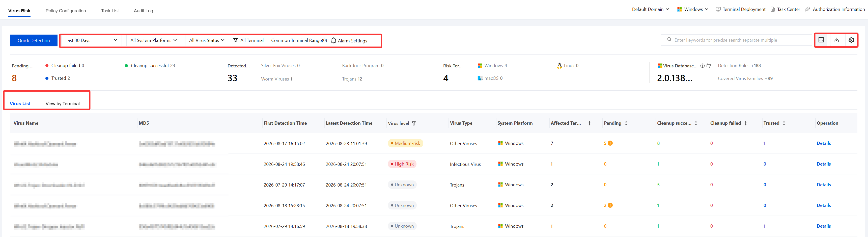Open the Default Domain selector

[x=650, y=9]
